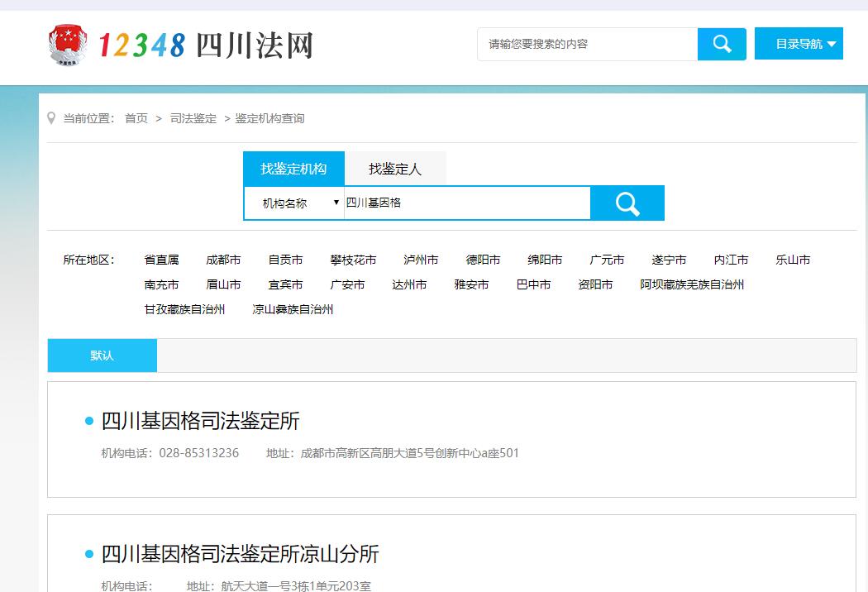Focus the top site search input field
The width and height of the screenshot is (868, 592).
point(587,45)
